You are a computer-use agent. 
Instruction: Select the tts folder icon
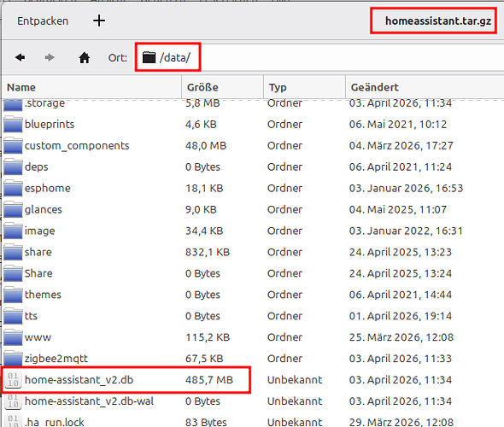pyautogui.click(x=13, y=316)
